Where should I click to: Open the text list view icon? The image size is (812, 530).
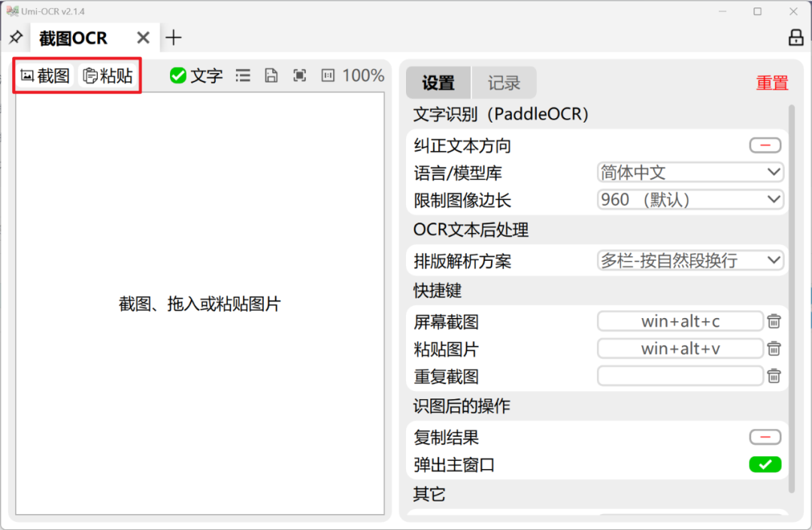point(242,75)
